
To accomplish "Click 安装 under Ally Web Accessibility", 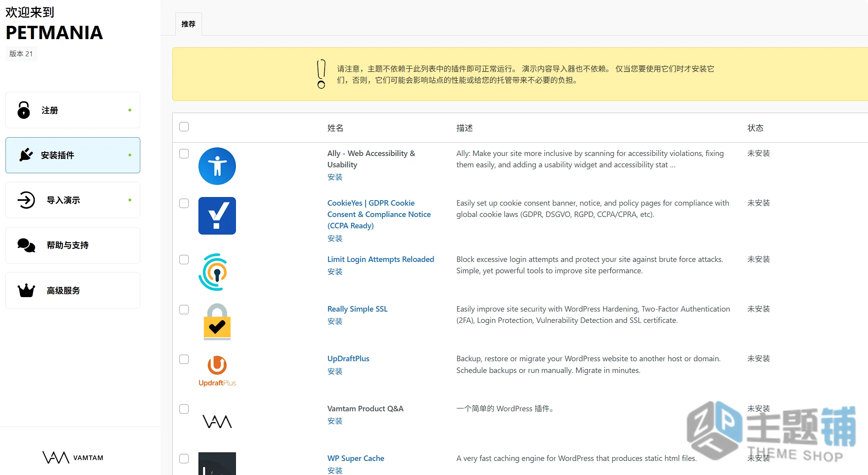I will click(335, 177).
